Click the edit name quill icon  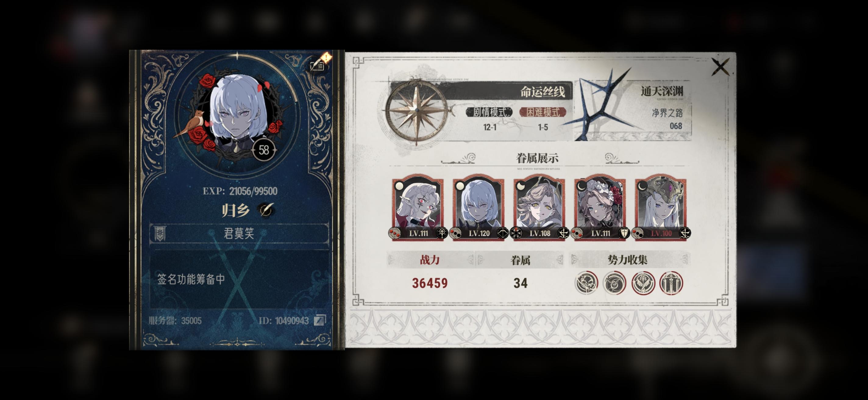pos(266,210)
